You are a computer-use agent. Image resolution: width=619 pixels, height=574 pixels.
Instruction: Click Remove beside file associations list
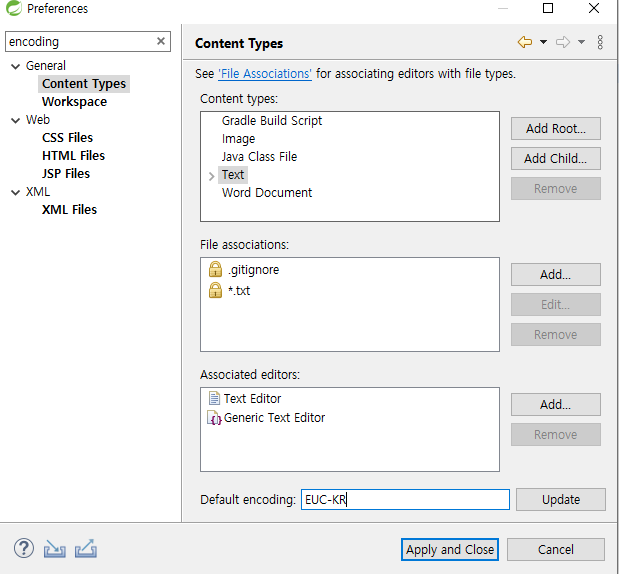[555, 334]
